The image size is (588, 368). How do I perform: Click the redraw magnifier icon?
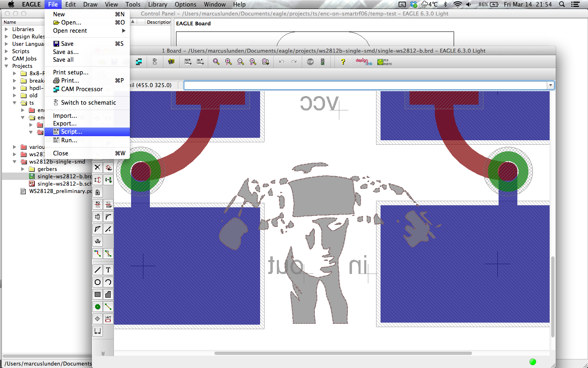tap(253, 62)
